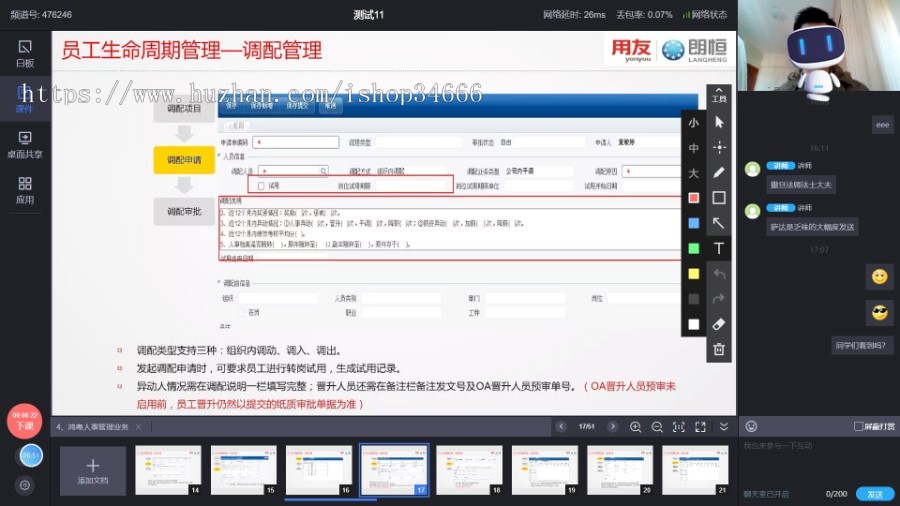Open slide thumbnail 21
This screenshot has height=506, width=900.
pos(695,470)
